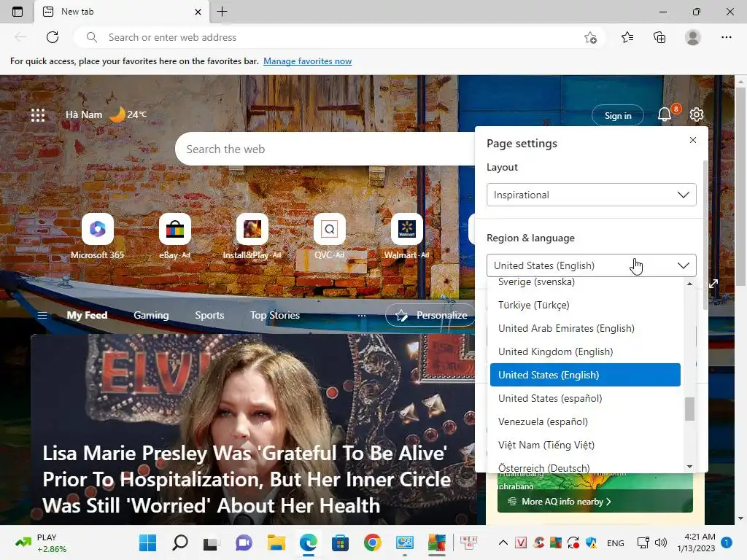
Task: Open PLAY +2.86% stock widget in taskbar
Action: pos(41,542)
